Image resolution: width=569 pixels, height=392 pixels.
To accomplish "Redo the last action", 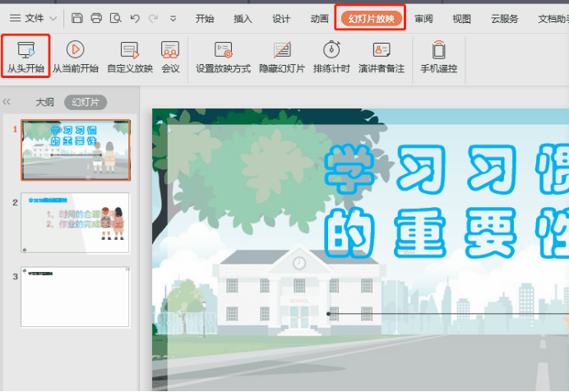I will 154,19.
